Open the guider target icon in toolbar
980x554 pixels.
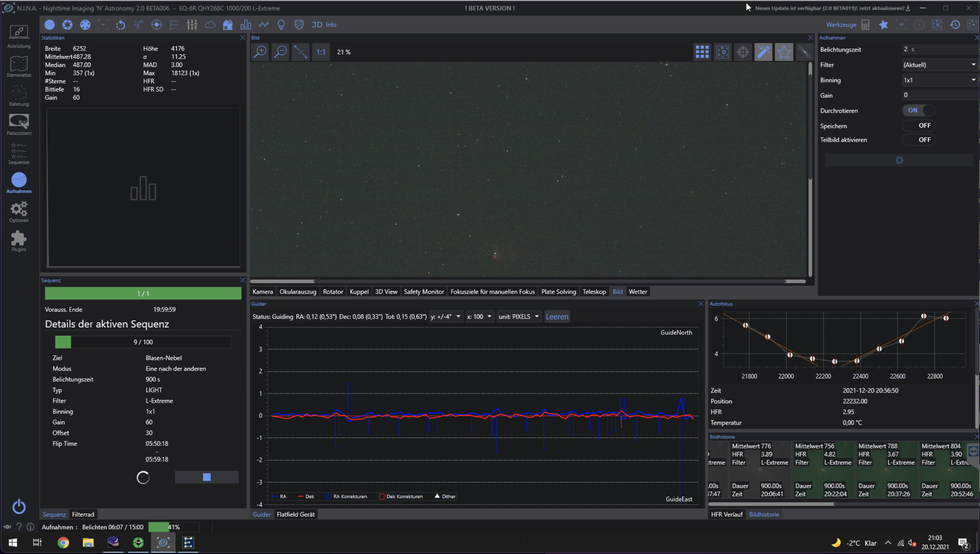click(x=157, y=24)
